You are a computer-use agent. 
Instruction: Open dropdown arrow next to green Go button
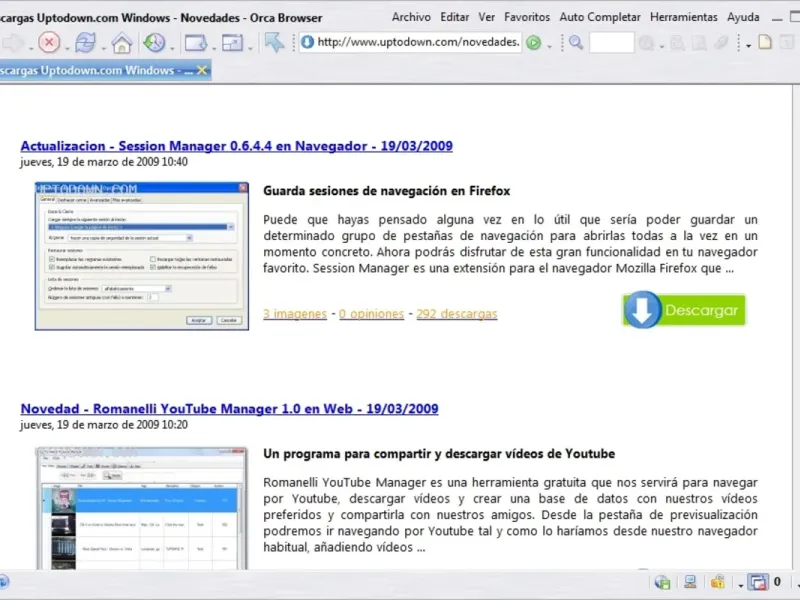pos(549,46)
